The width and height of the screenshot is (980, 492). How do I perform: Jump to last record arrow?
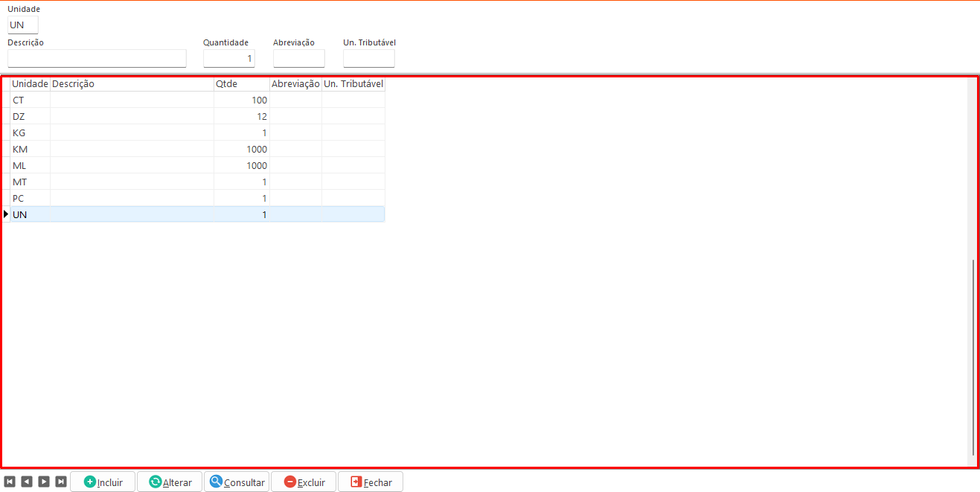click(x=61, y=482)
